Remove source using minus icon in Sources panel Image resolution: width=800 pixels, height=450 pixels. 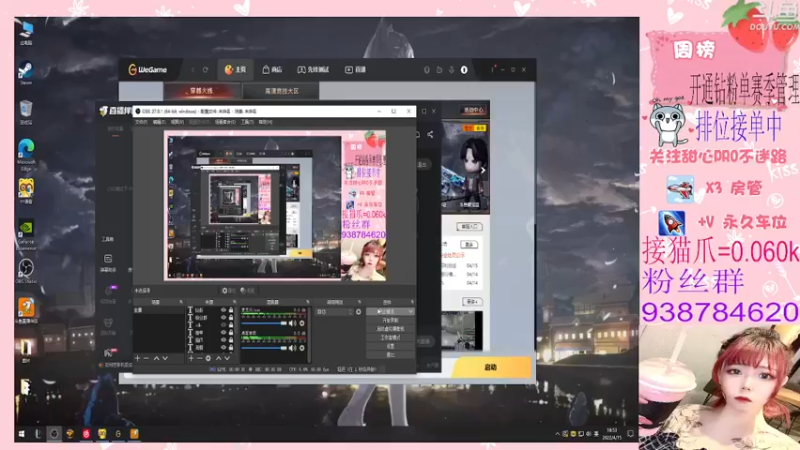199,358
